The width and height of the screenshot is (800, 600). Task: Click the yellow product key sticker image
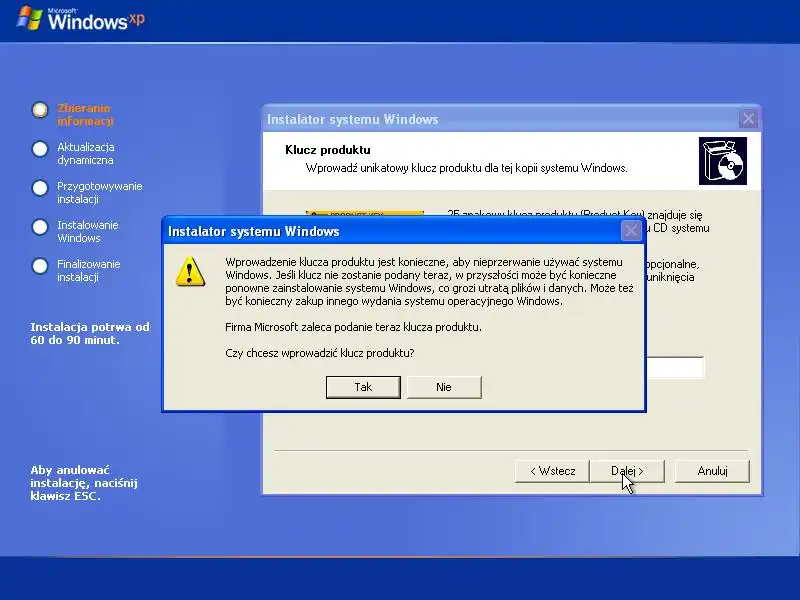point(365,213)
